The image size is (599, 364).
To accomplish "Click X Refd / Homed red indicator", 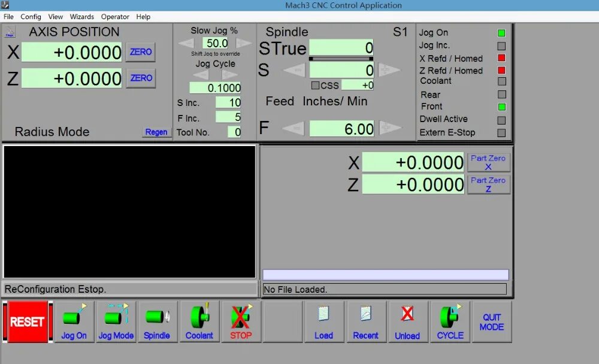I will pos(501,58).
